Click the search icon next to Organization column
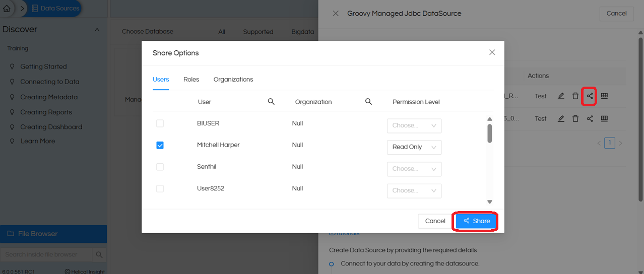Screen dimensions: 644x274 click(x=368, y=102)
